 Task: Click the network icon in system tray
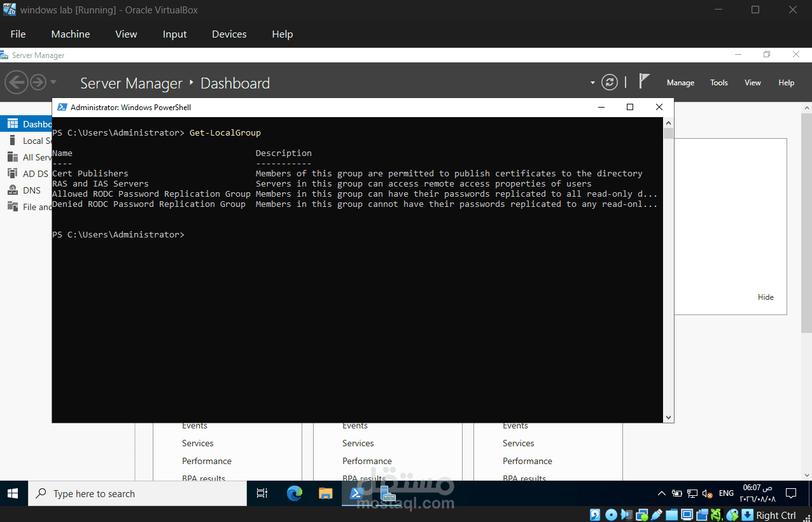pyautogui.click(x=692, y=493)
